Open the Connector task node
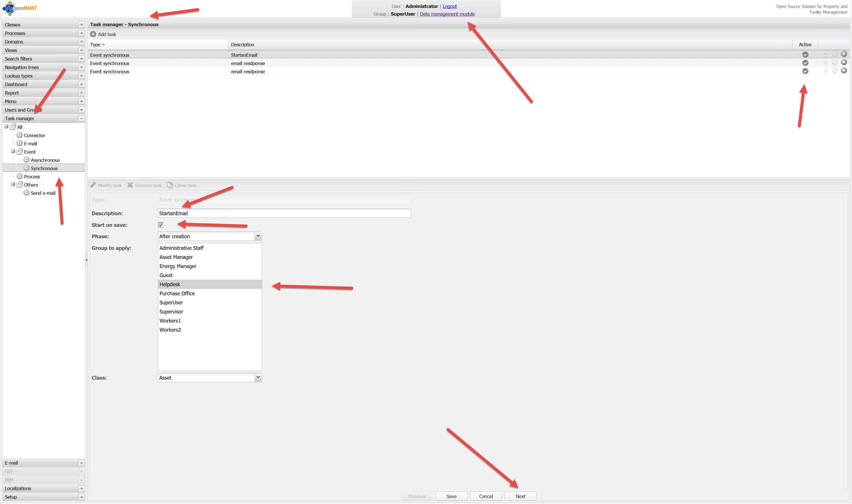Image resolution: width=852 pixels, height=504 pixels. 34,135
